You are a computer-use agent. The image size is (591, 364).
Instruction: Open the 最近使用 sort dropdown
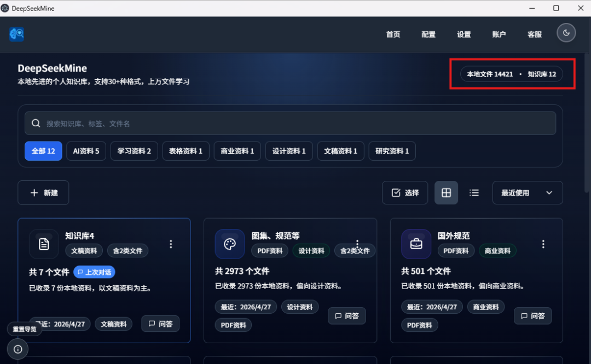[528, 193]
